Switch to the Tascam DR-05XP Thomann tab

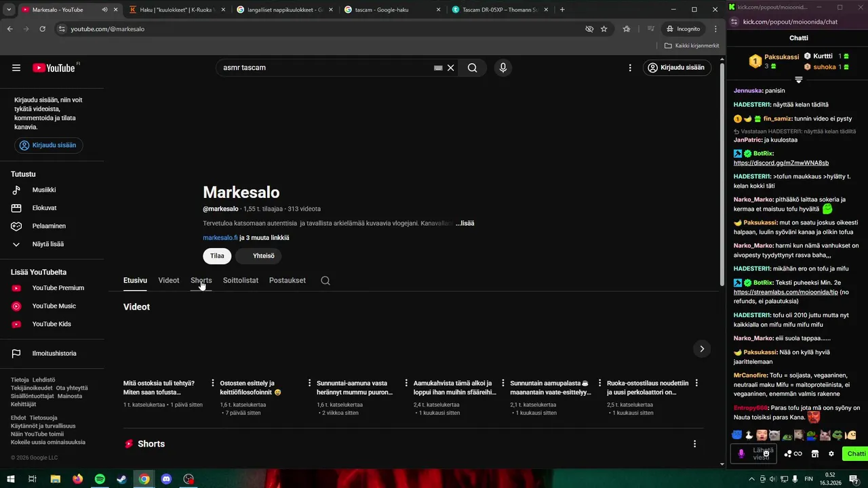coord(500,9)
